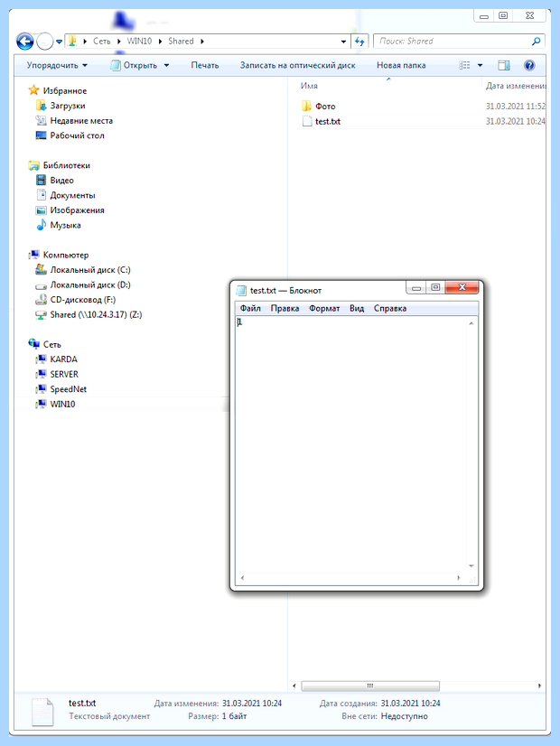Image resolution: width=560 pixels, height=746 pixels.
Task: Open the Формат menu in Notepad
Action: [x=324, y=308]
